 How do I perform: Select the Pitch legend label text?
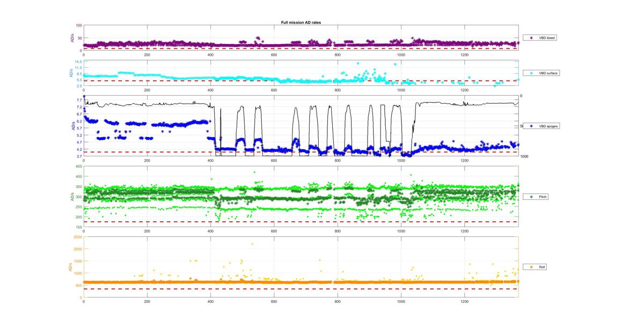click(x=543, y=197)
